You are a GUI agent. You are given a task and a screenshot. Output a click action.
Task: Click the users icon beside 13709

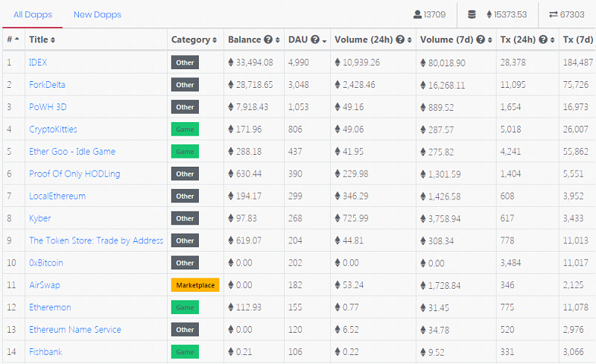click(417, 14)
